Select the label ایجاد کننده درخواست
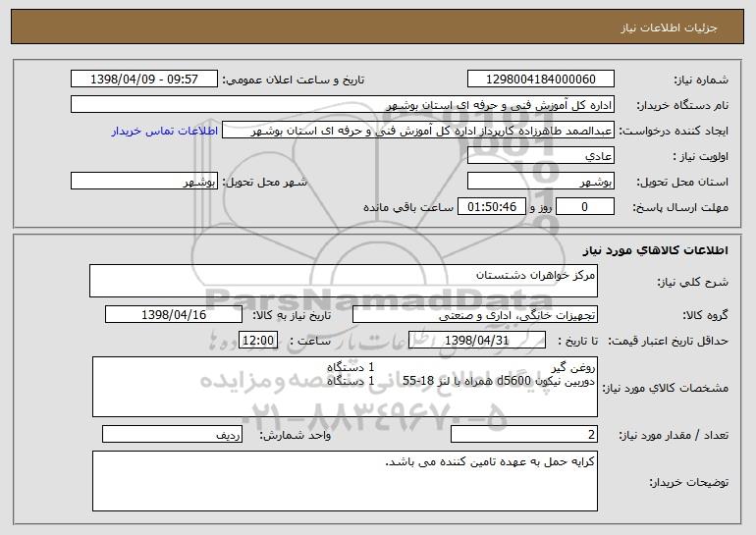Screen dimensions: 756x535 click(674, 132)
